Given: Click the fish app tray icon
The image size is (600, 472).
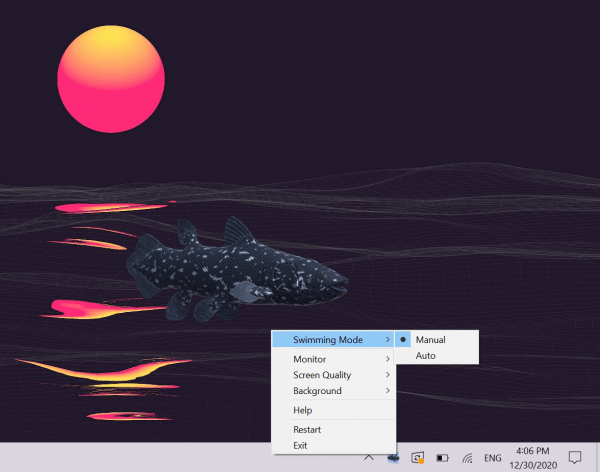Looking at the screenshot, I should click(393, 458).
